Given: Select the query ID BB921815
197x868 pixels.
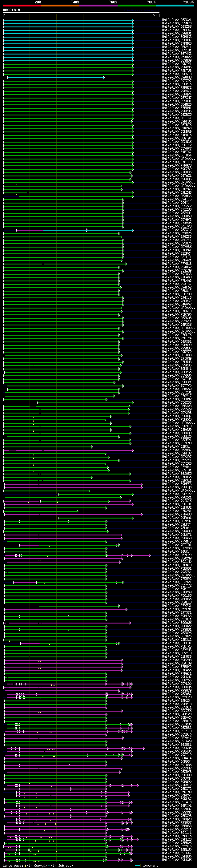Looking at the screenshot, I should tap(11, 10).
